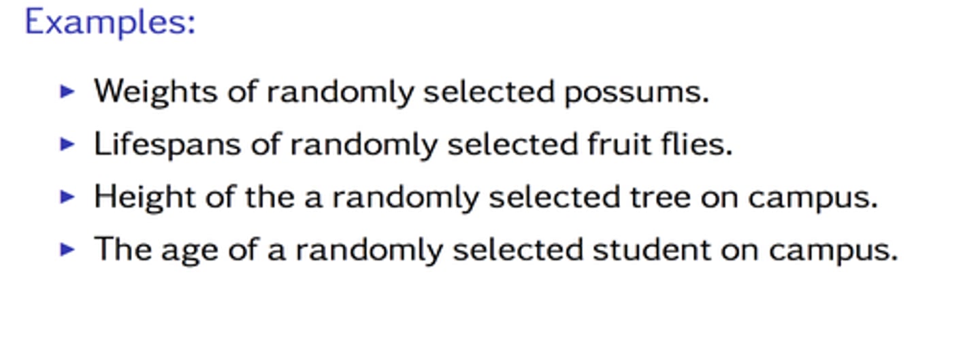Click the bullet arrow beside the student age line
This screenshot has height=364, width=980.
pos(67,250)
